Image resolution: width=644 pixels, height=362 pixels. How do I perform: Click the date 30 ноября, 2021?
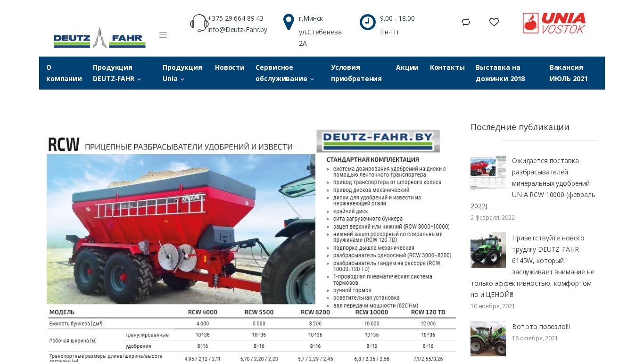tap(493, 306)
